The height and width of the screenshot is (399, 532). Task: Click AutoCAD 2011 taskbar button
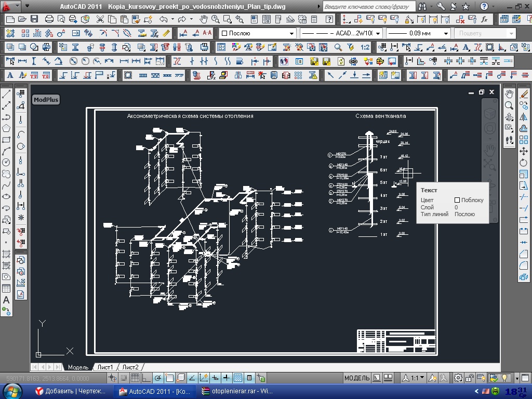154,391
